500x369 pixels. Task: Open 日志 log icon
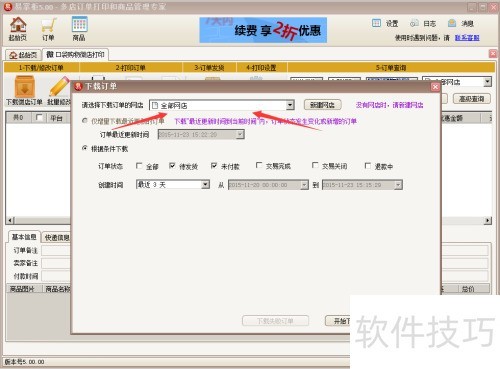423,23
